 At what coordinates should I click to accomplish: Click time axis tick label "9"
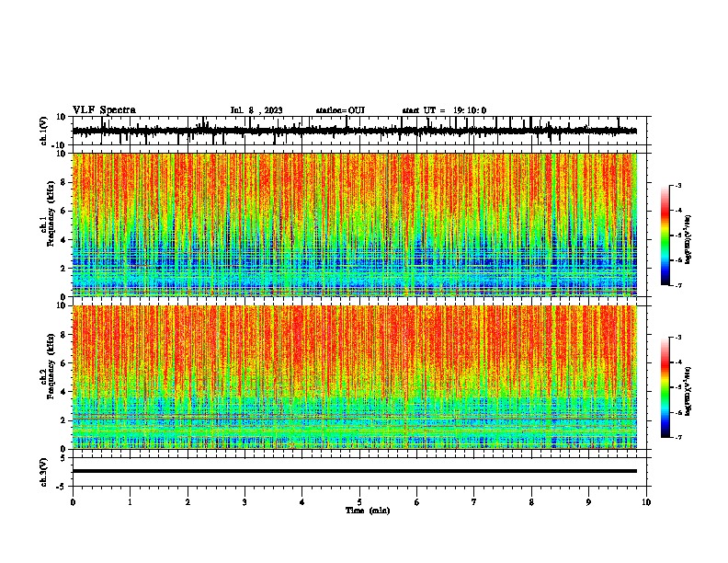point(588,502)
